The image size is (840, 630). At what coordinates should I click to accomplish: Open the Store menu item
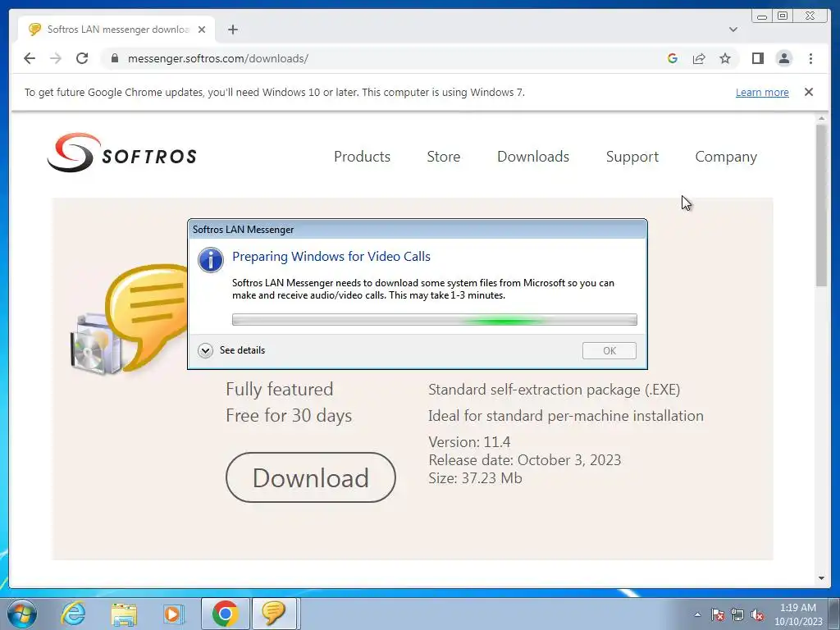[x=444, y=157]
